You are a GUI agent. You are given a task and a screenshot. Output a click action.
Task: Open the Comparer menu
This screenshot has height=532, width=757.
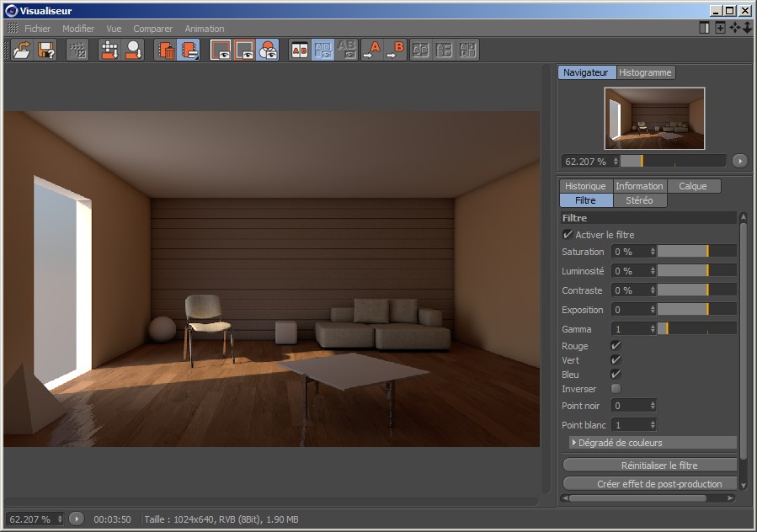pos(152,29)
